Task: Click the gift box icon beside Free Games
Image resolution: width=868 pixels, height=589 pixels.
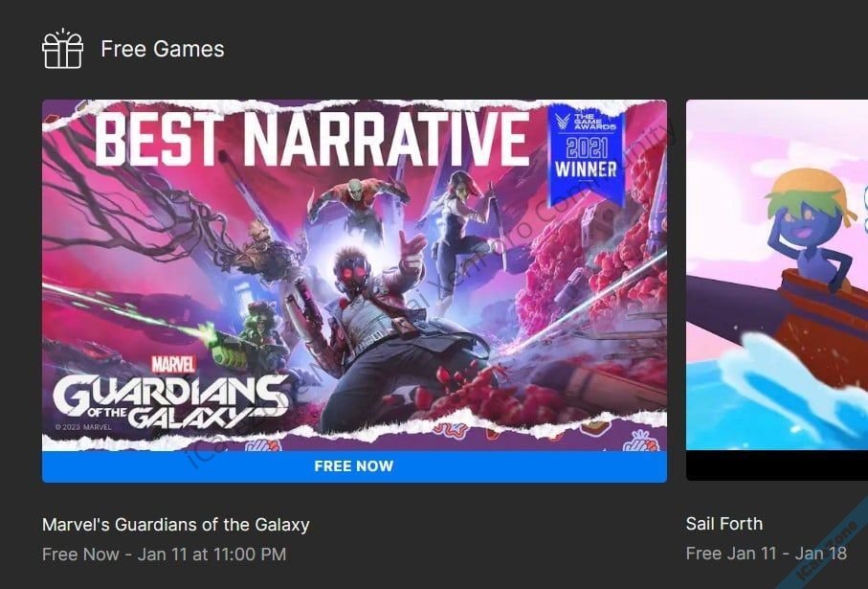Action: pos(62,49)
